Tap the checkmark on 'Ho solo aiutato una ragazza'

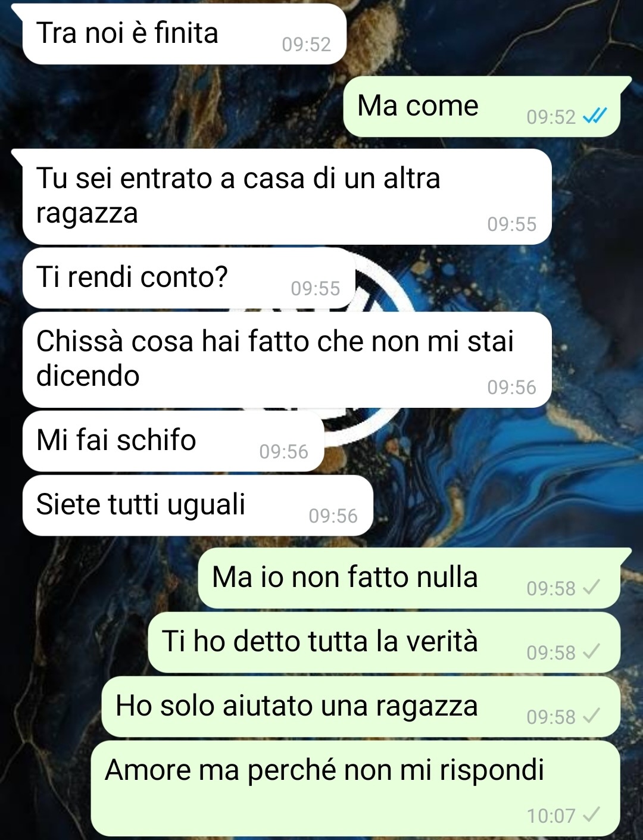tap(591, 716)
